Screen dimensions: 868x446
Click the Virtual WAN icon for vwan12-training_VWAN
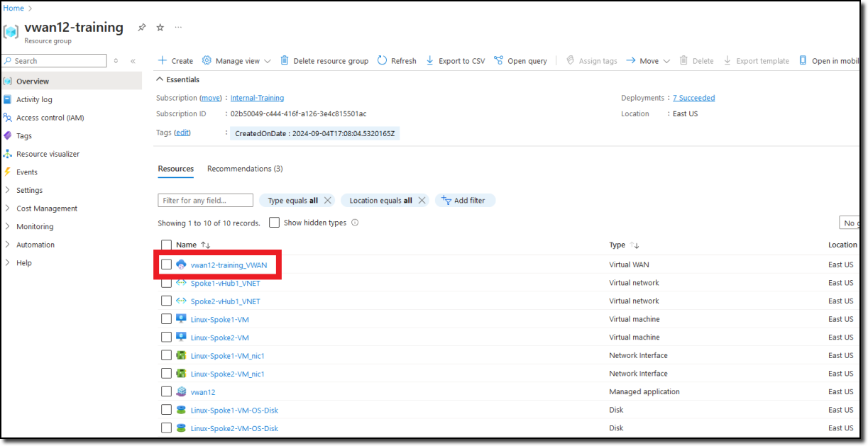(181, 264)
